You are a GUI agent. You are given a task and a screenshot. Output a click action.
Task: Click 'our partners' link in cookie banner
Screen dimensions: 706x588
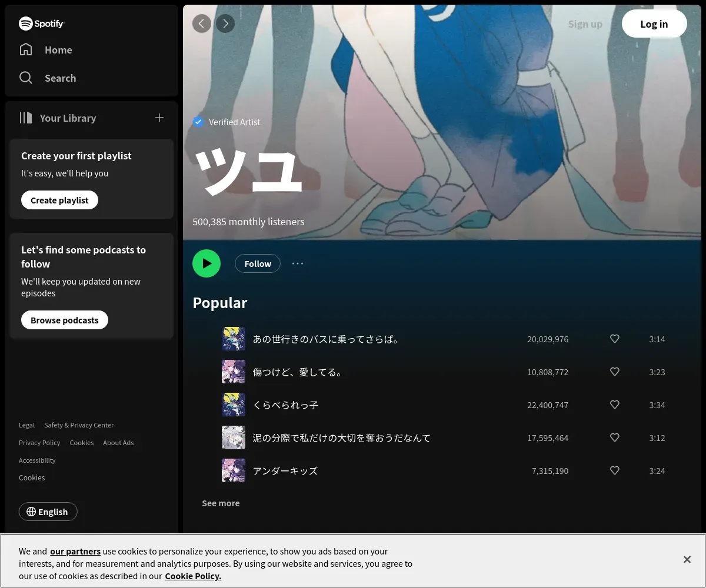pyautogui.click(x=75, y=552)
